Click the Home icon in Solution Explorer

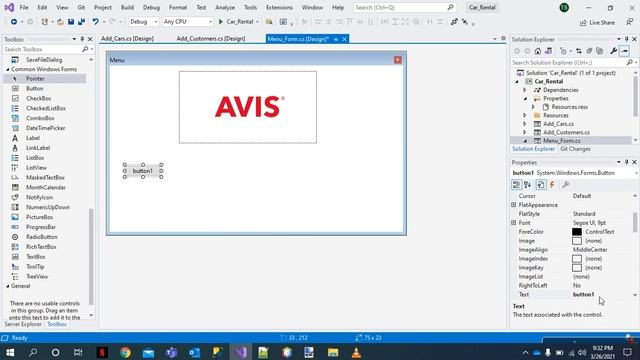click(538, 51)
